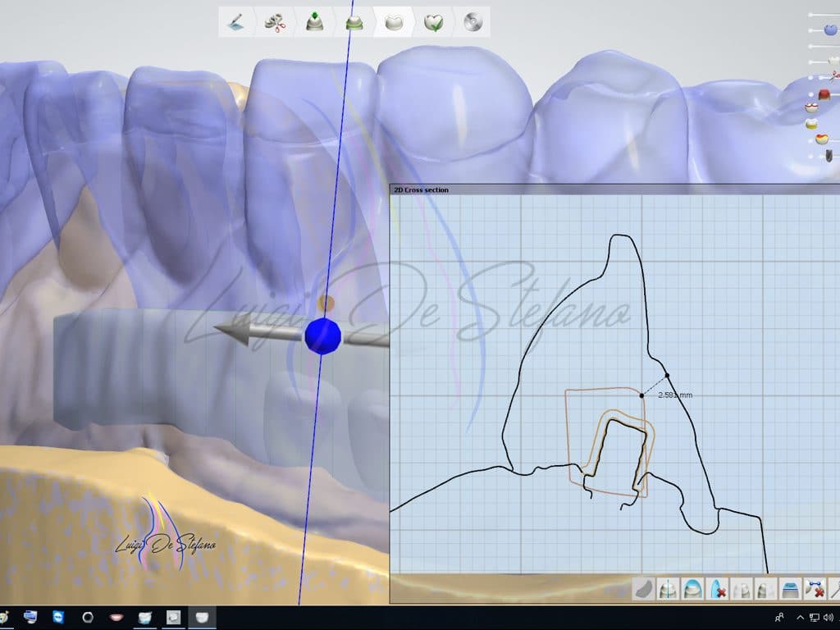
Task: Click the gray shape icon in cross-section toolbar
Action: pos(644,589)
